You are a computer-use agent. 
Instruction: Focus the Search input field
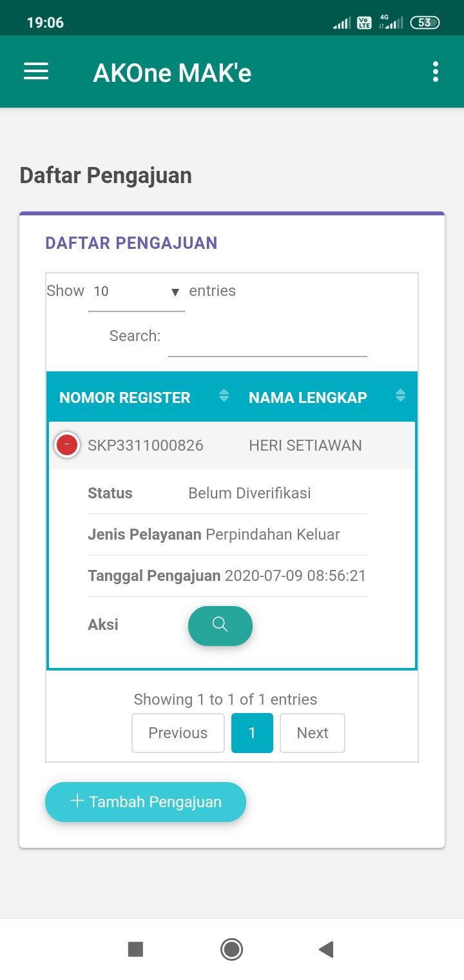[x=267, y=338]
